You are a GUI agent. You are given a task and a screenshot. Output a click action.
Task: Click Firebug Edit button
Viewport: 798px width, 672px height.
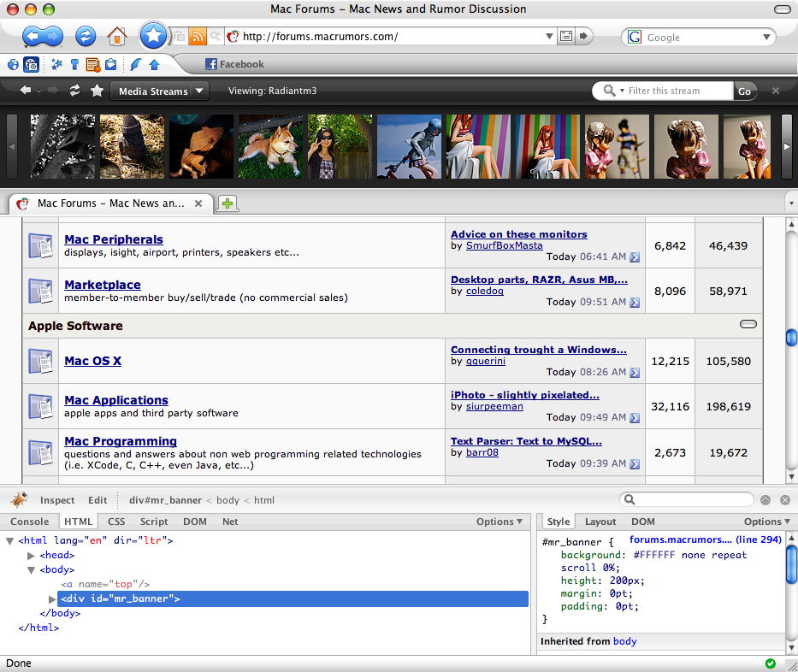pos(98,500)
